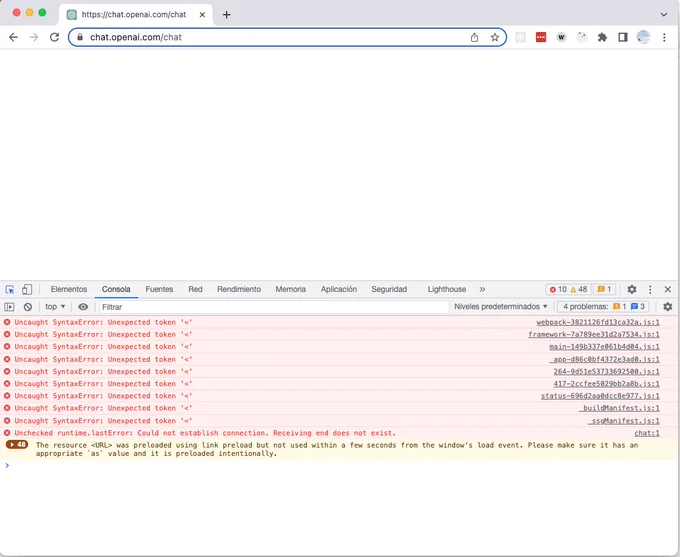Open _ssgManifest.js source link
Image resolution: width=680 pixels, height=557 pixels.
point(623,420)
